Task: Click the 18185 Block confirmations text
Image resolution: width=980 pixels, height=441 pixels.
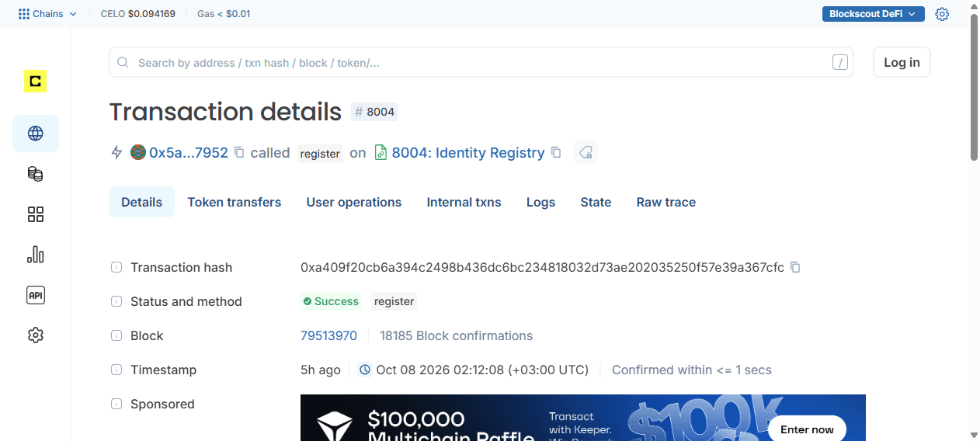Action: [457, 335]
